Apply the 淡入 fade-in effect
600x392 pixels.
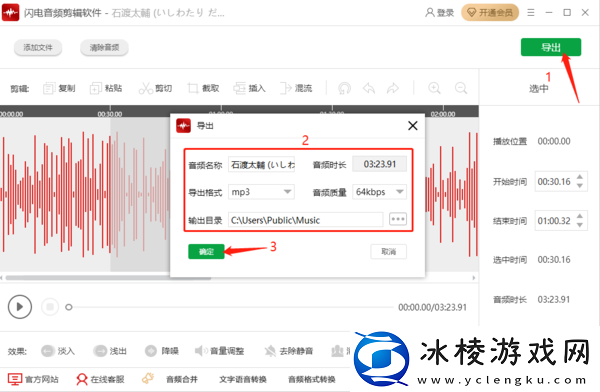click(58, 351)
